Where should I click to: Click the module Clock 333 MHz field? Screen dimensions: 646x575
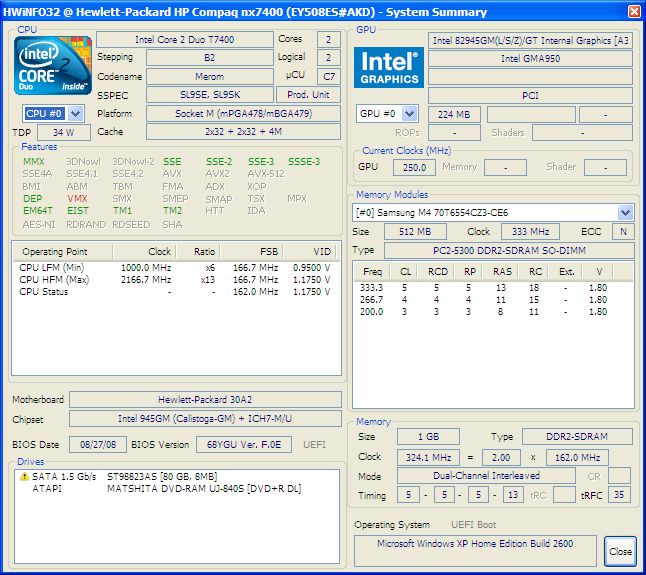[x=530, y=231]
